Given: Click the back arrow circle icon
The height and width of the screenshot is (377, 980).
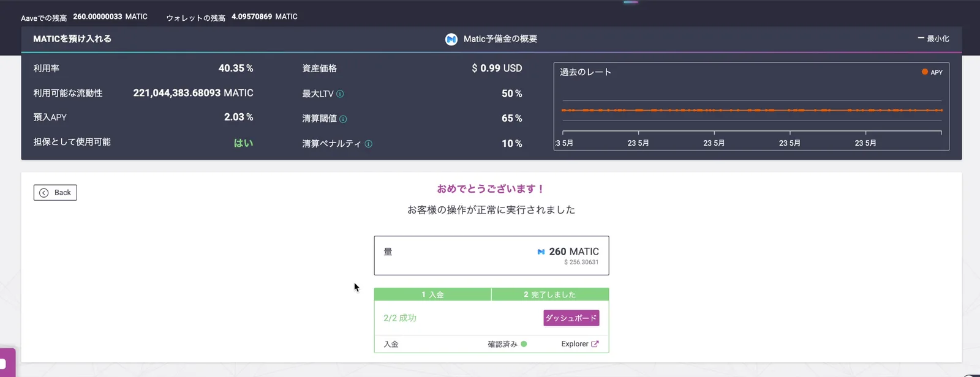Looking at the screenshot, I should click(x=43, y=193).
